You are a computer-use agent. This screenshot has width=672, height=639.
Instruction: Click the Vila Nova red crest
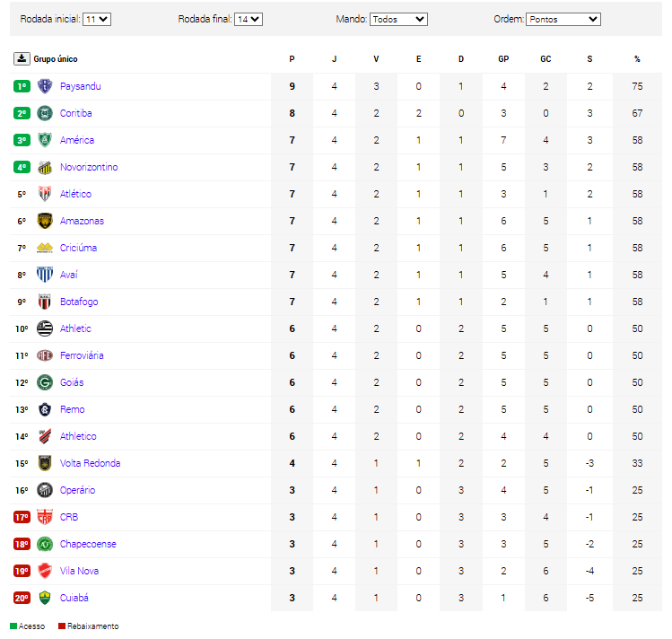tap(45, 571)
